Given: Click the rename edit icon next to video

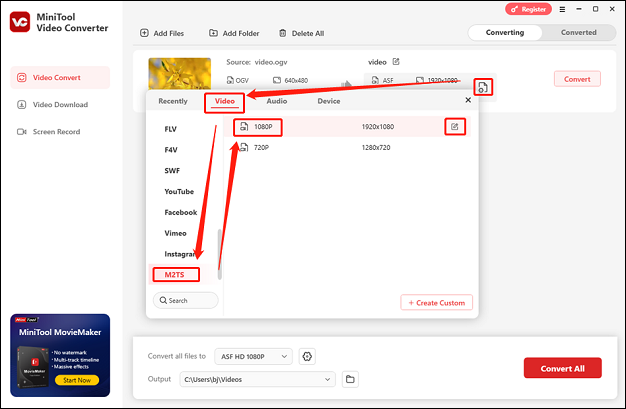Looking at the screenshot, I should point(396,62).
